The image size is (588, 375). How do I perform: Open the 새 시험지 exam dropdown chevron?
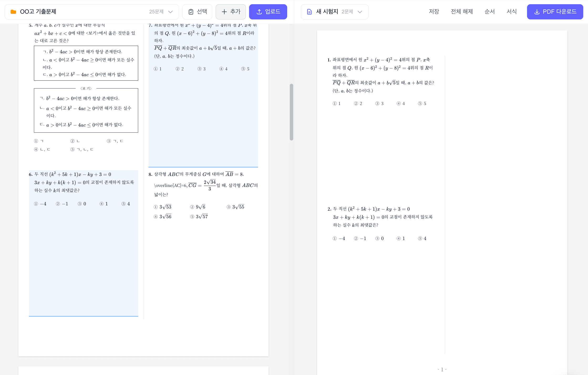360,12
